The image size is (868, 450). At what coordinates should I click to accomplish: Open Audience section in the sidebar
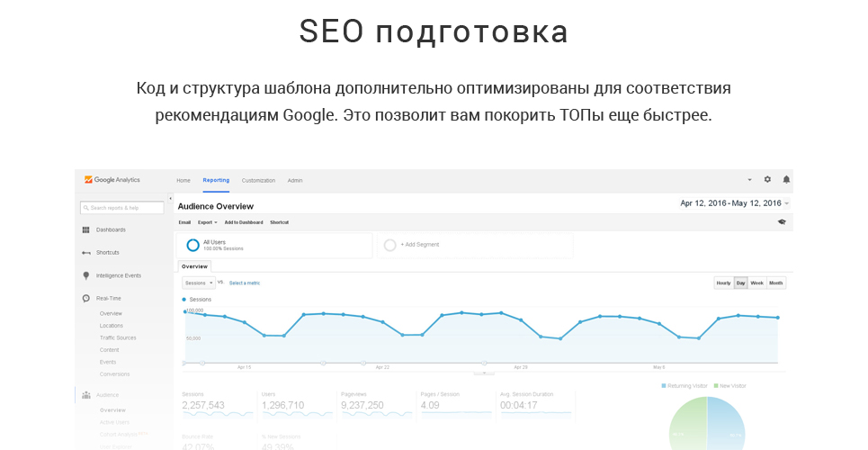click(x=107, y=395)
